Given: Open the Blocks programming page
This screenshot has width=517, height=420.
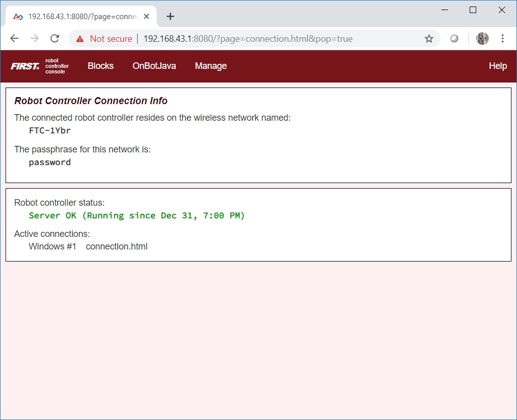Looking at the screenshot, I should 100,66.
